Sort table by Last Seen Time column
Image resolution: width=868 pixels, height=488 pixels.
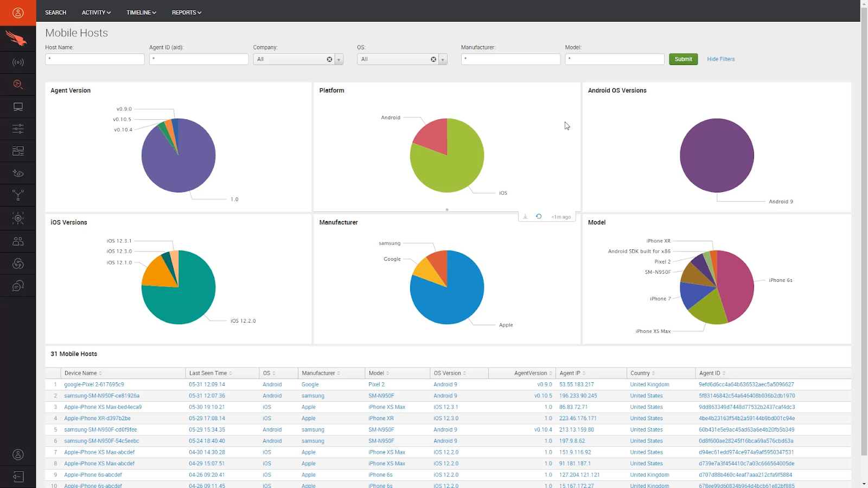[x=210, y=373]
